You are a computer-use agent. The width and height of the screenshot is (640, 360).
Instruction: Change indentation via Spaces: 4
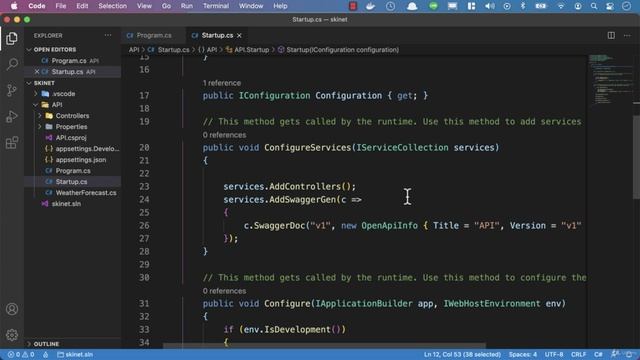pos(522,355)
